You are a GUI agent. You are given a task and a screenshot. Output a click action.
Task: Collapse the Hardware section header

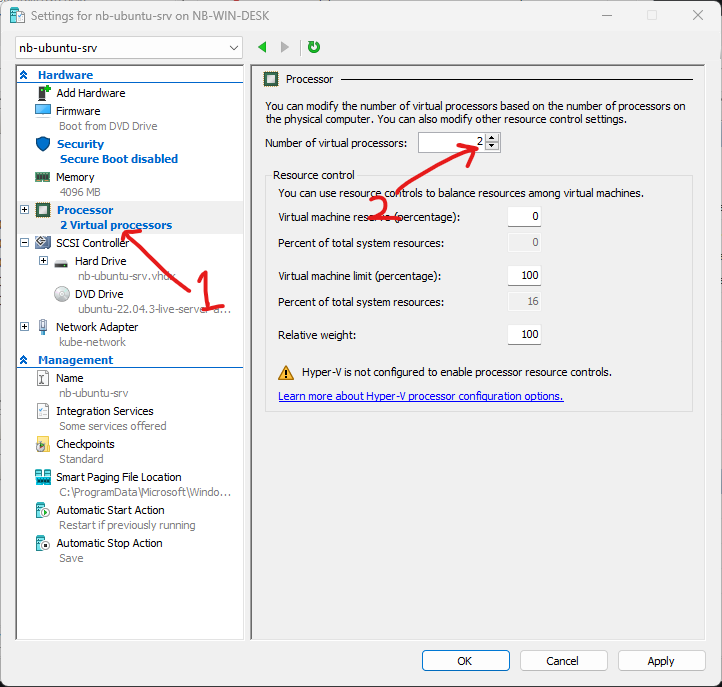[x=25, y=75]
